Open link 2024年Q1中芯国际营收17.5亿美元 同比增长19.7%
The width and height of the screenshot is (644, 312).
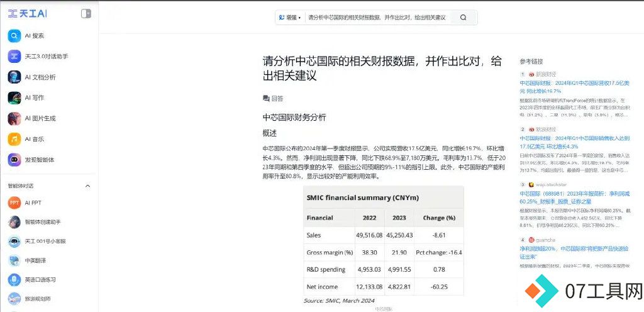click(575, 87)
